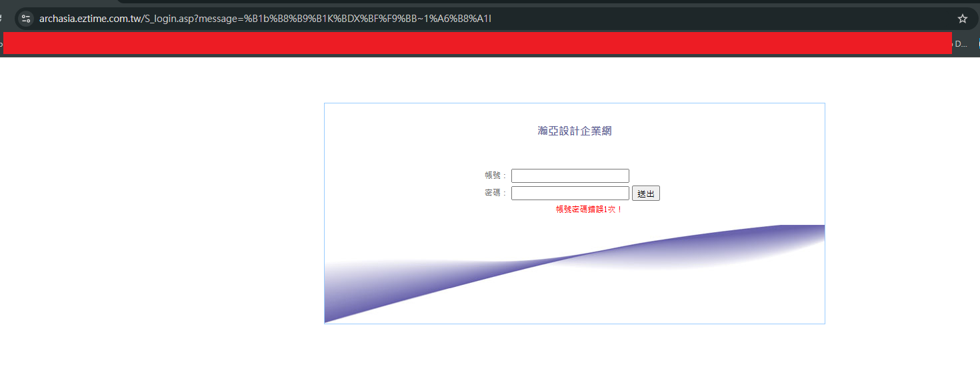The image size is (980, 381).
Task: Click the site information icon in address bar
Action: coord(27,19)
